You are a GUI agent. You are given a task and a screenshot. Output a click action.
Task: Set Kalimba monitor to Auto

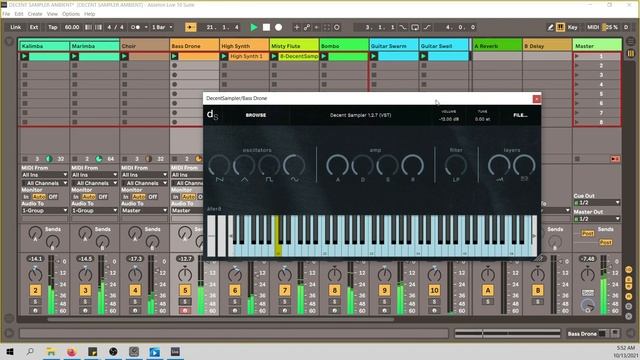39,197
